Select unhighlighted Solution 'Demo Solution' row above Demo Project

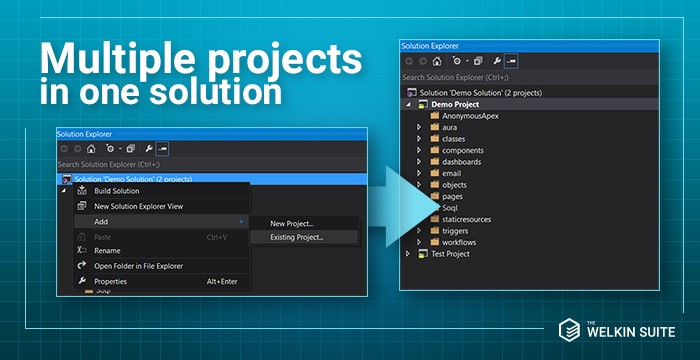click(529, 93)
